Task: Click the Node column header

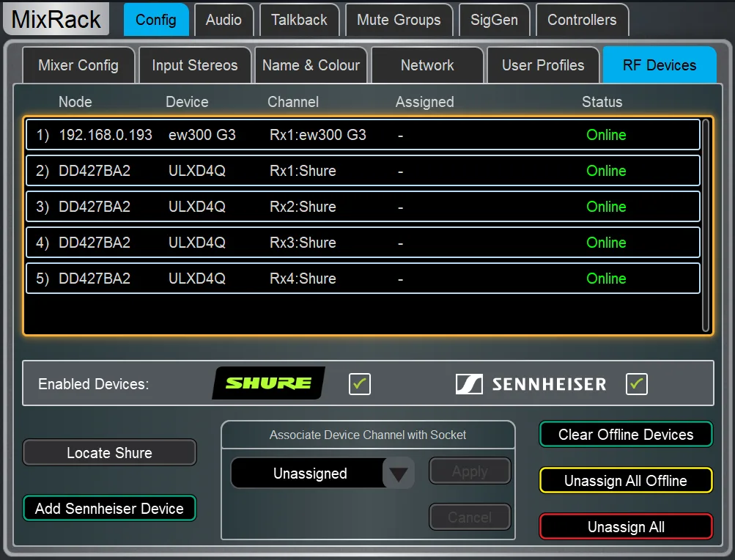Action: (x=75, y=102)
